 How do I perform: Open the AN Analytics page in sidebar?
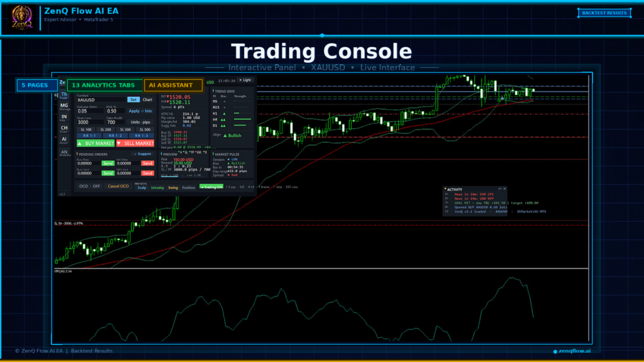[64, 153]
